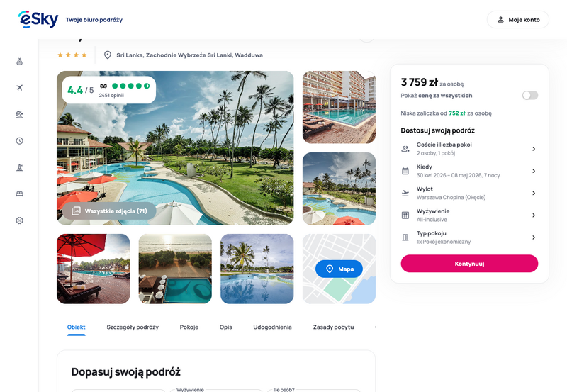Open the Pokoje tab

(189, 327)
